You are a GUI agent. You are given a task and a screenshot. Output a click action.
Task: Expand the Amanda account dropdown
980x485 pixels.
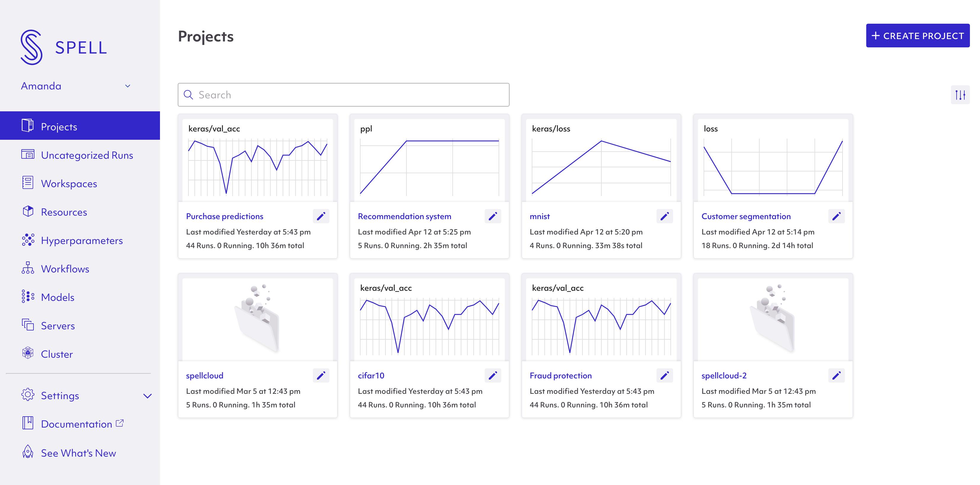[x=128, y=86]
